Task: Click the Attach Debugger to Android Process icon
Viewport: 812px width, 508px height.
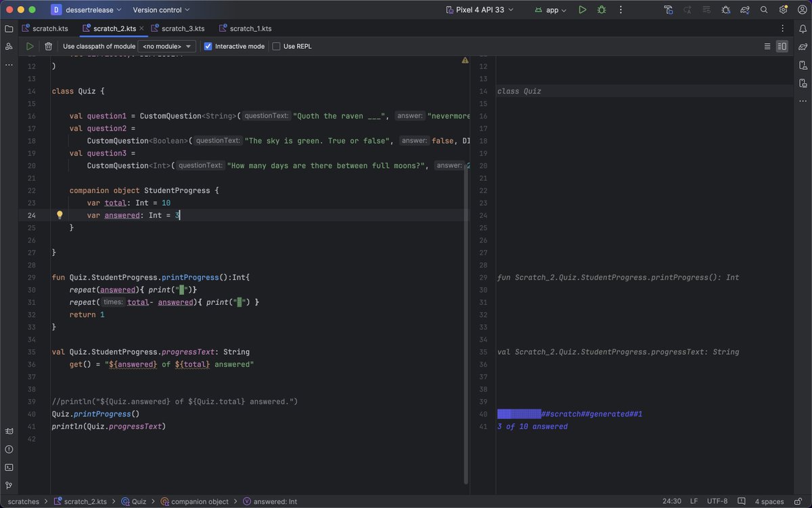Action: (x=726, y=10)
